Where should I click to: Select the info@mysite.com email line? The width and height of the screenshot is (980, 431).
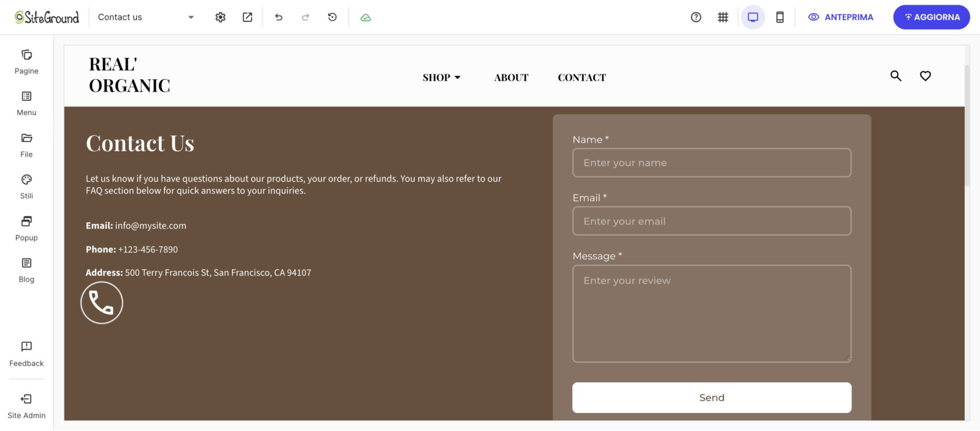point(136,226)
